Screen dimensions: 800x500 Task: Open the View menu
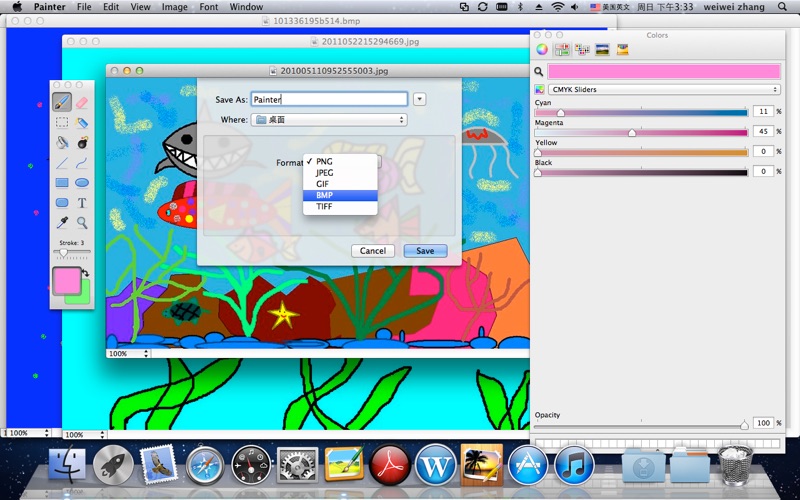(x=140, y=7)
